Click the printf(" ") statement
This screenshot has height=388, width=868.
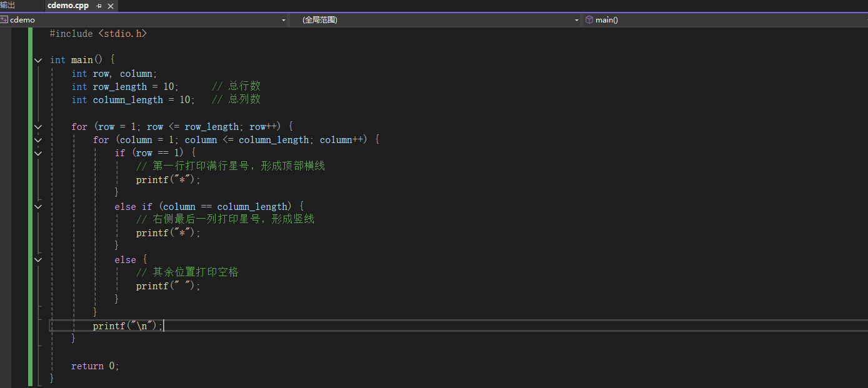169,286
